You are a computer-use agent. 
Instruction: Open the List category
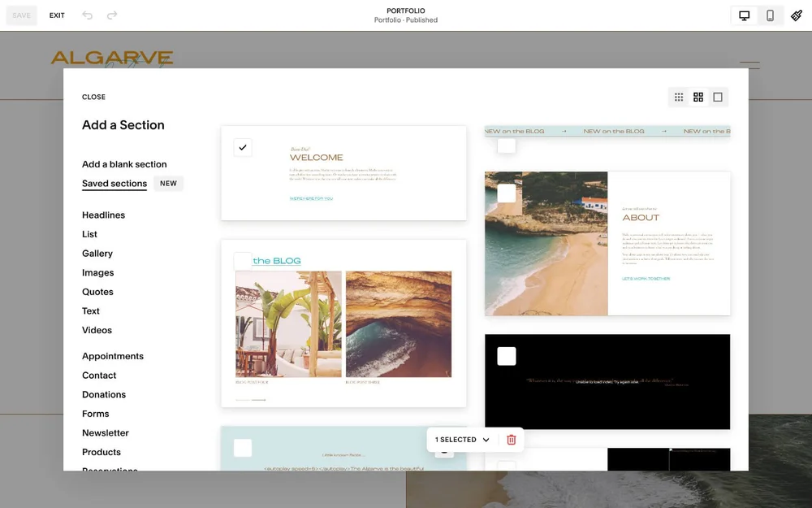pos(89,234)
